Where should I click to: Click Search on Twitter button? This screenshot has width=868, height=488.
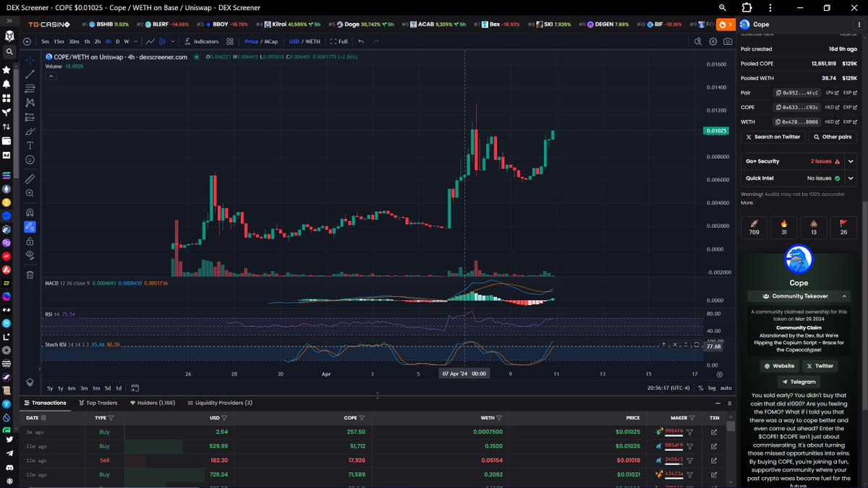pyautogui.click(x=773, y=137)
